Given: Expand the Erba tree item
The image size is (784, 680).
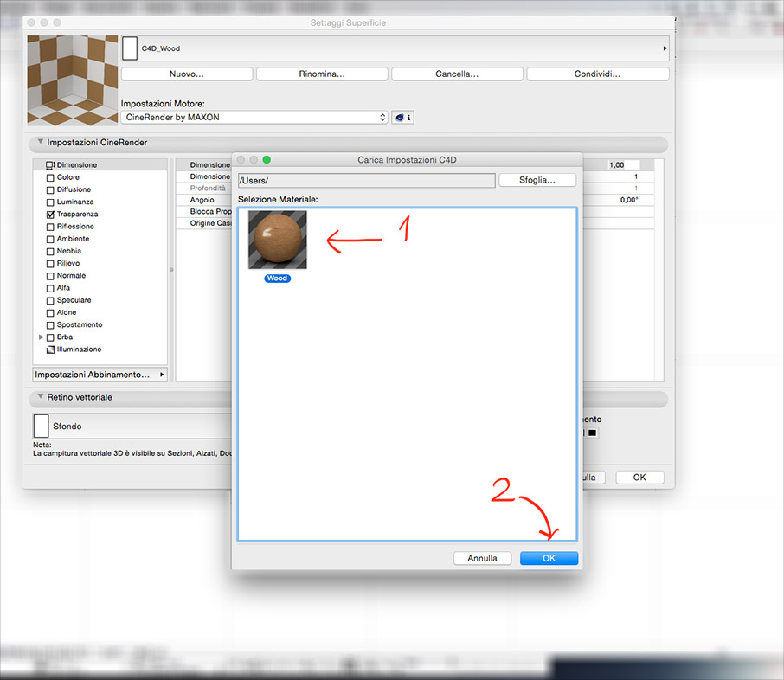Looking at the screenshot, I should coord(41,337).
